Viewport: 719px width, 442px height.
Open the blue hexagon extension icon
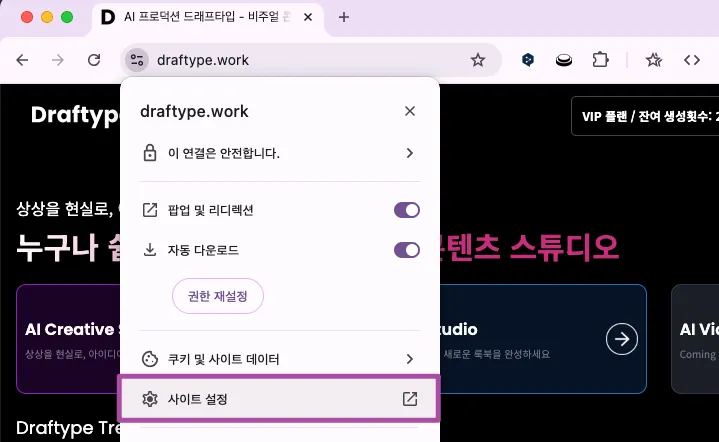point(528,60)
